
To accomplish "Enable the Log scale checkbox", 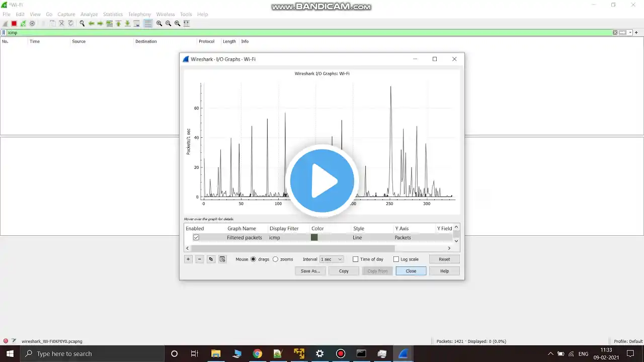I will tap(396, 259).
